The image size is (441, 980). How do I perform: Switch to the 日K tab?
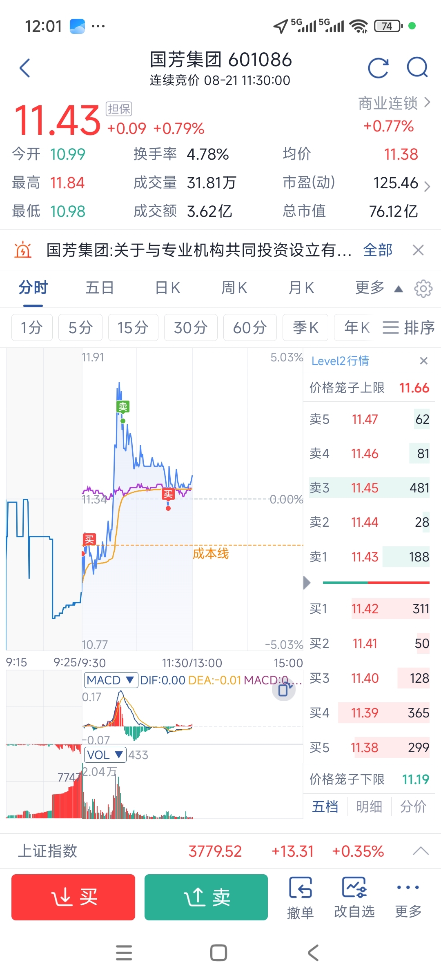168,288
